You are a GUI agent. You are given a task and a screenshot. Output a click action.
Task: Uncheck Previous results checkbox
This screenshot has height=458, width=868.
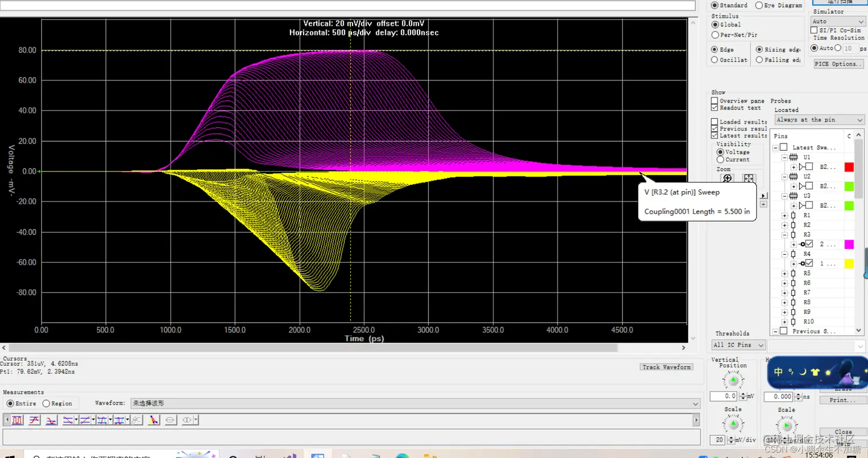tap(715, 129)
